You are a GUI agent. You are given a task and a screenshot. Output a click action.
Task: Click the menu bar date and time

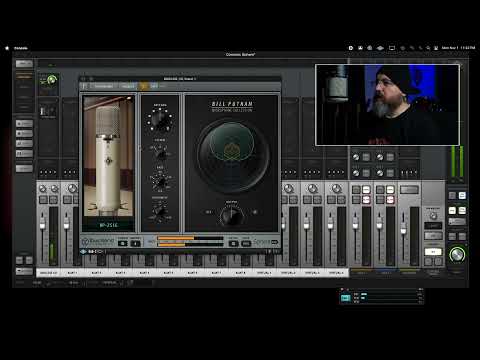point(458,48)
